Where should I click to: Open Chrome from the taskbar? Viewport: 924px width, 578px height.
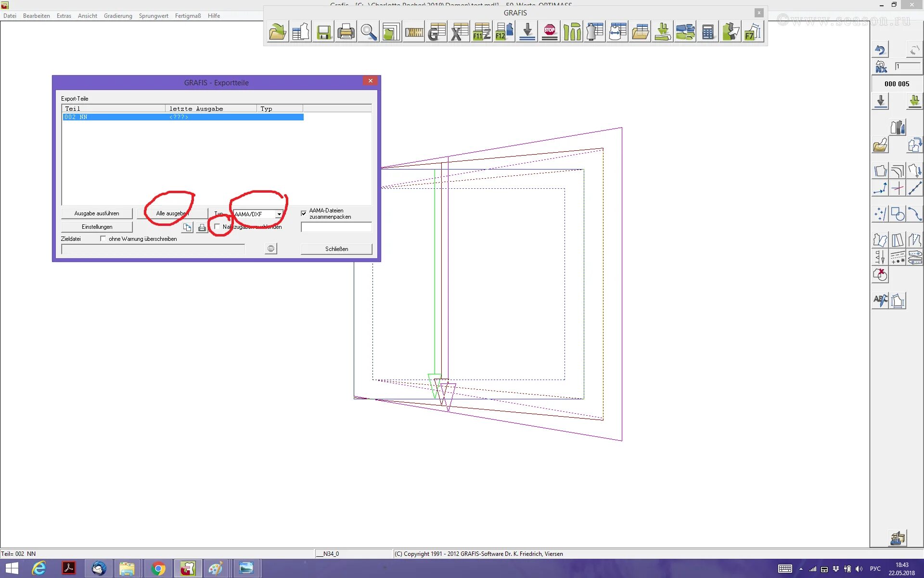tap(158, 569)
